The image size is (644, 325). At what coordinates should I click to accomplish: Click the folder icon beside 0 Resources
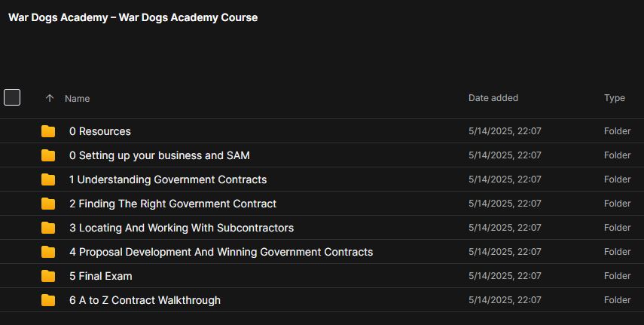[48, 131]
